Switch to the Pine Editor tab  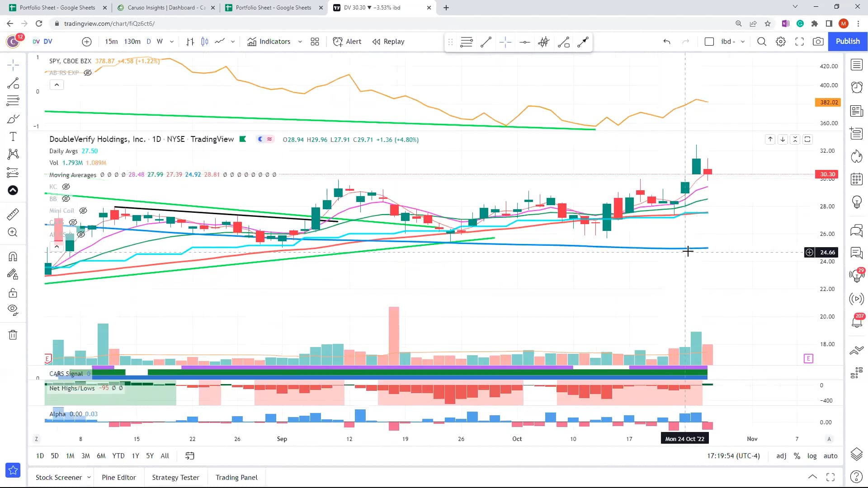tap(118, 477)
